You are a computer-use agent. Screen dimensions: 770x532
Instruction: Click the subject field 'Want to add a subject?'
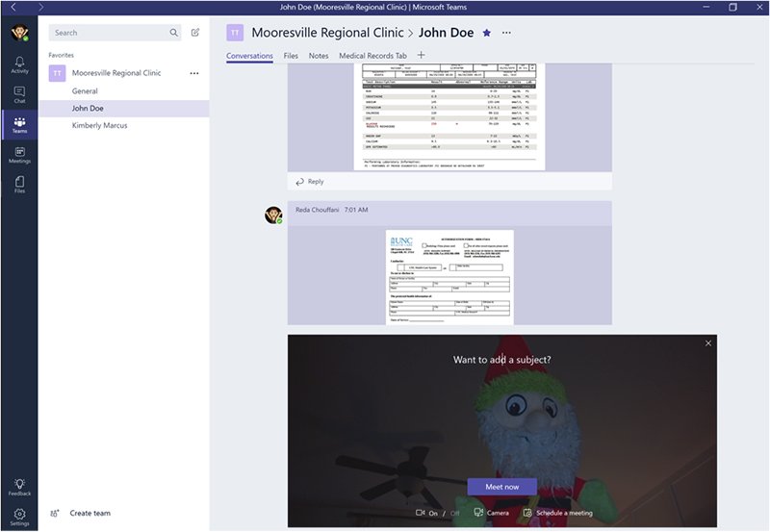(501, 360)
